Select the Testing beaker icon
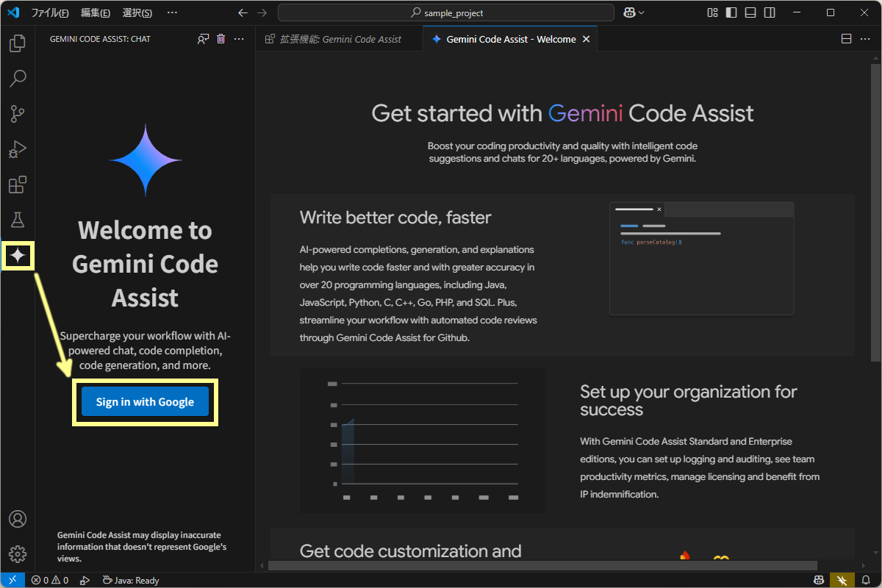 pyautogui.click(x=18, y=220)
